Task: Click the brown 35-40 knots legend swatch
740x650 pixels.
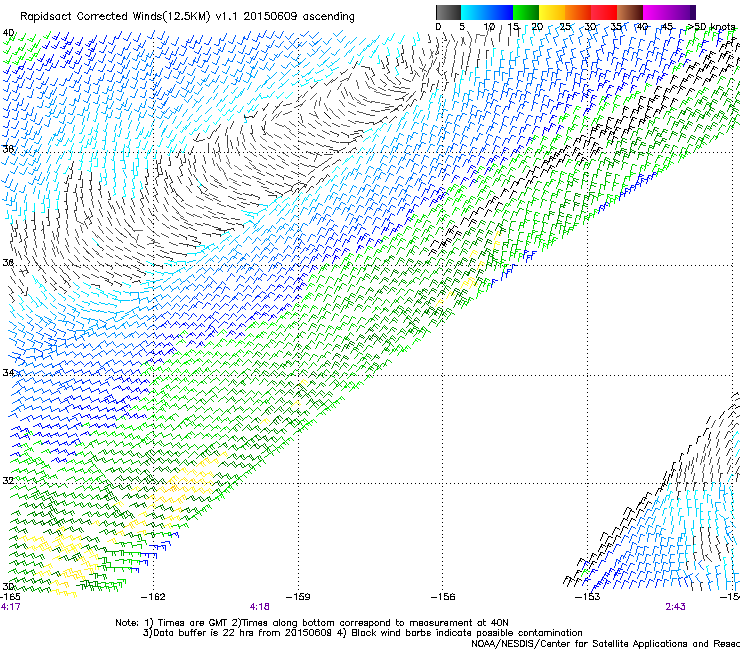Action: click(x=630, y=12)
